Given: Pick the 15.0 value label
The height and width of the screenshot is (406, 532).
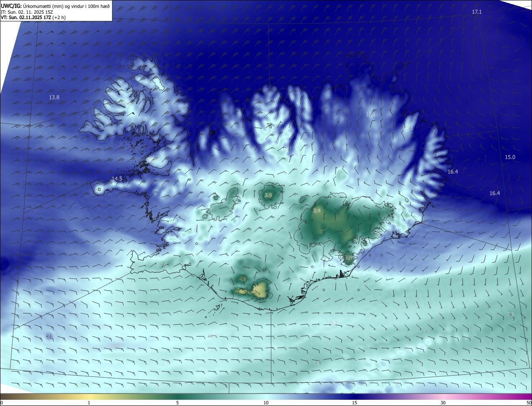Looking at the screenshot, I should click(x=510, y=157).
